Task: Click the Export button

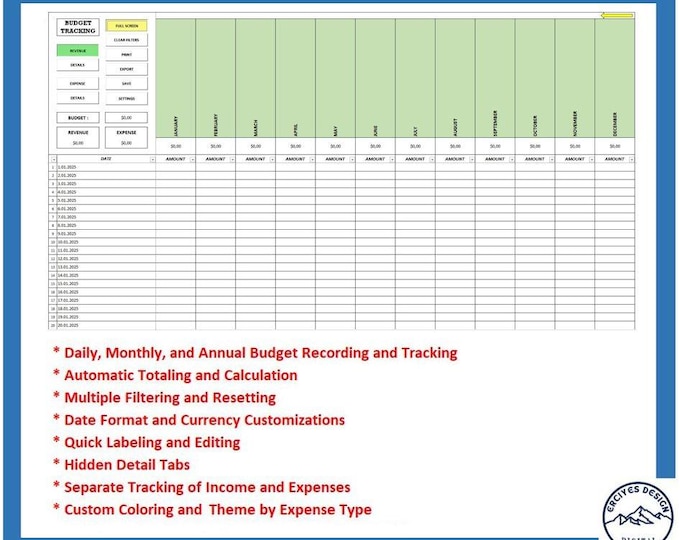Action: coord(127,69)
